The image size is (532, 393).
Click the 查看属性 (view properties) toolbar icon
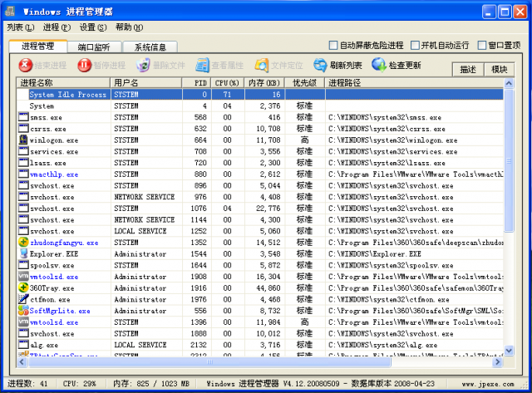pyautogui.click(x=203, y=65)
